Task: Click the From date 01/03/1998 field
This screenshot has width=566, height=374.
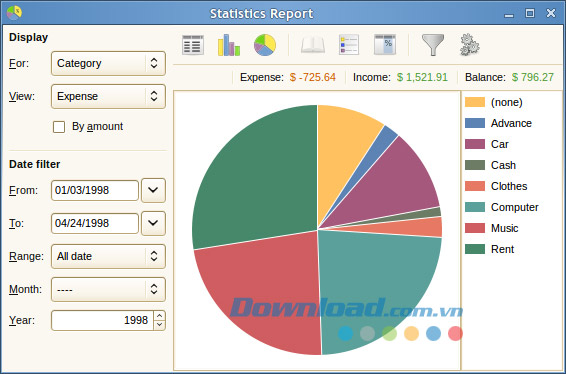Action: click(x=95, y=190)
